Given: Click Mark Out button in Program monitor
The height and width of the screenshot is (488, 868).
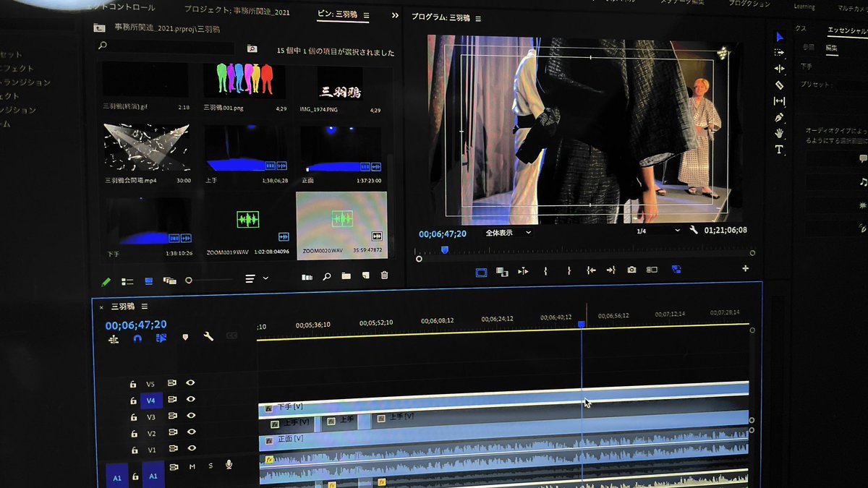Looking at the screenshot, I should pos(569,270).
